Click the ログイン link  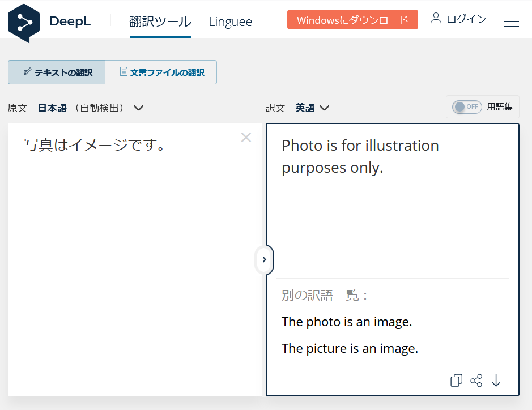(466, 19)
